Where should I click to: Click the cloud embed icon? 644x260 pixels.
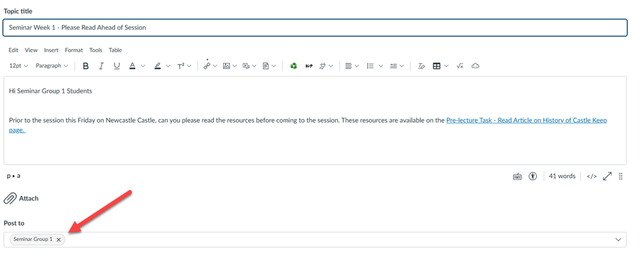click(x=475, y=66)
